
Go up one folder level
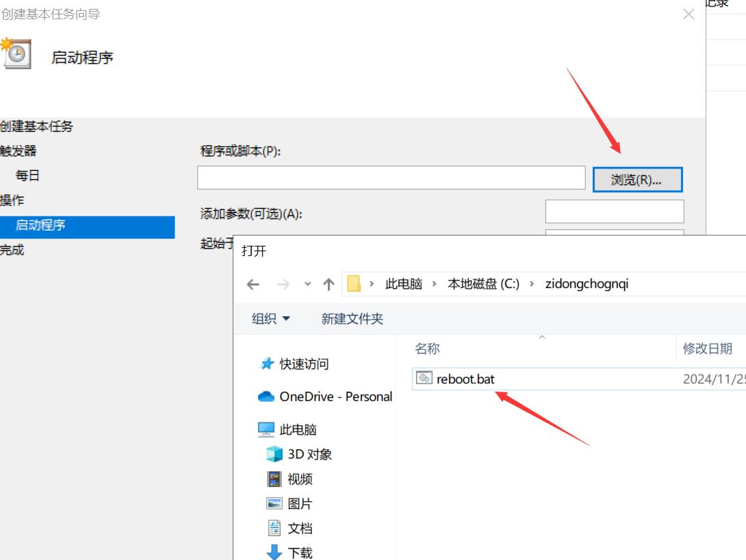click(x=329, y=285)
